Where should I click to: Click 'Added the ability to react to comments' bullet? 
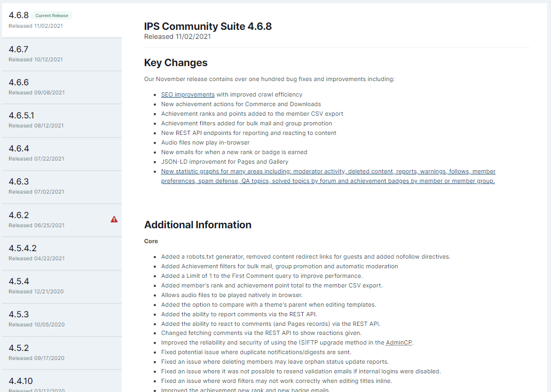click(271, 324)
